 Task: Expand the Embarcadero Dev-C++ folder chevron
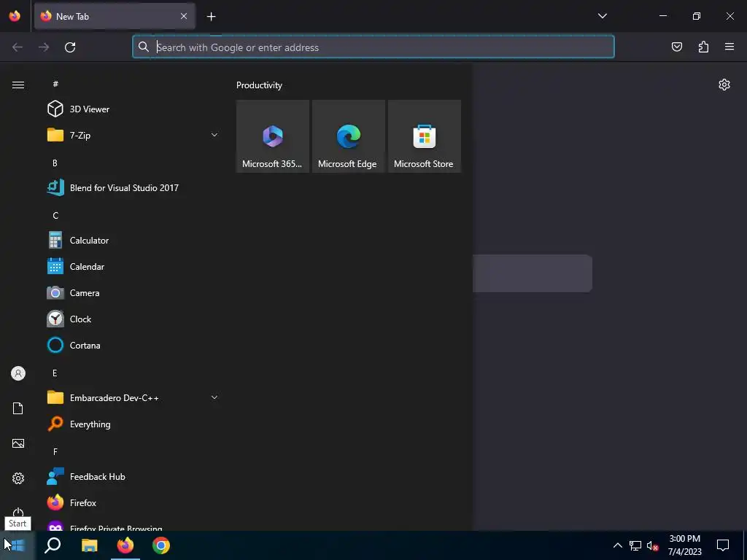214,397
